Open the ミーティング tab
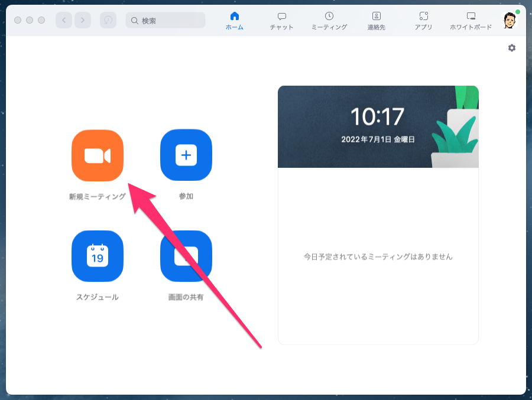The width and height of the screenshot is (532, 400). click(x=329, y=21)
